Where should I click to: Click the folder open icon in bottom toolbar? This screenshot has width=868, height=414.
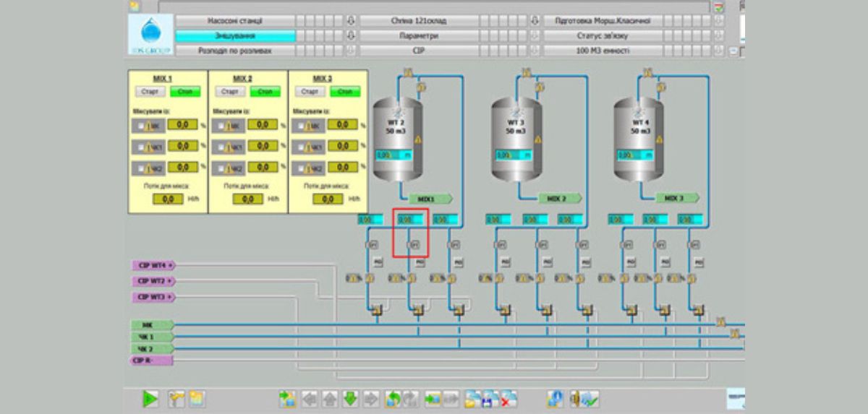click(x=472, y=399)
